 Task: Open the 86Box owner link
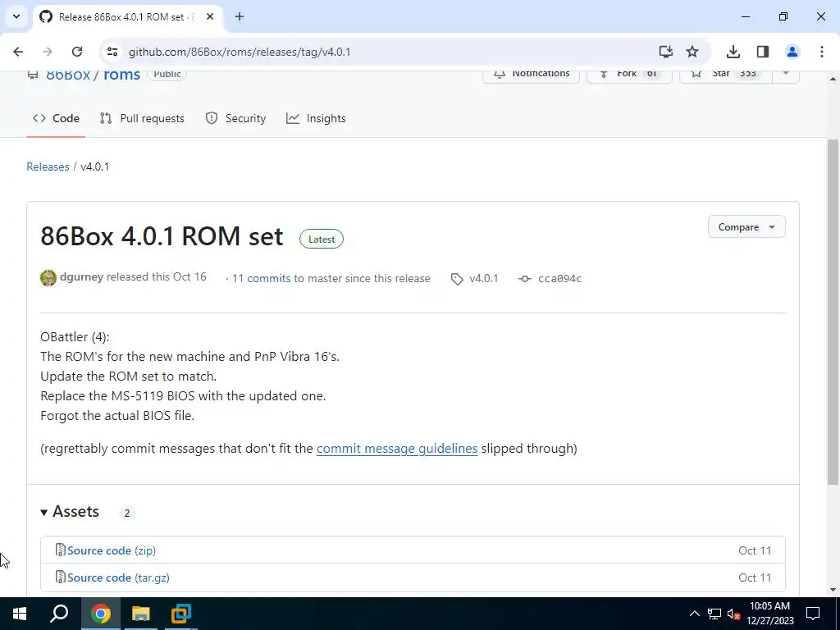(68, 75)
